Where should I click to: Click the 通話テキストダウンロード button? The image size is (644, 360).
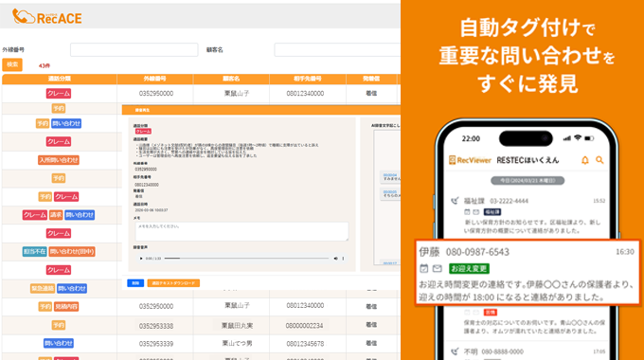click(173, 283)
